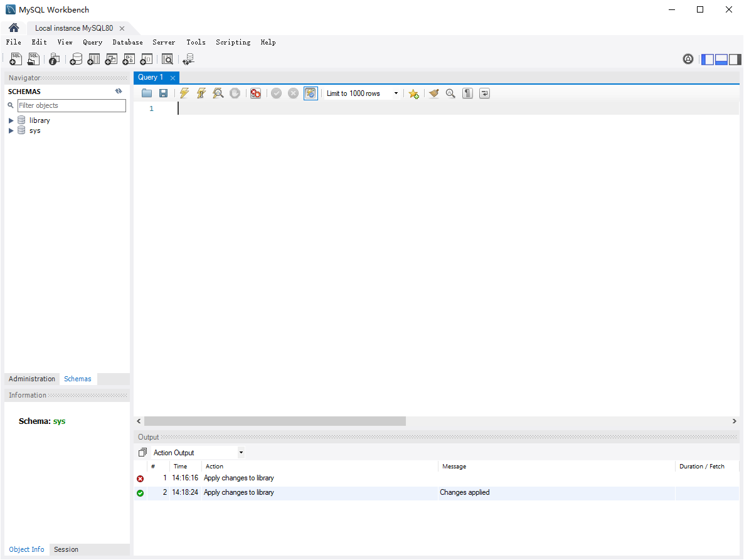This screenshot has height=560, width=744.
Task: Open the object inspector icon
Action: (x=55, y=59)
